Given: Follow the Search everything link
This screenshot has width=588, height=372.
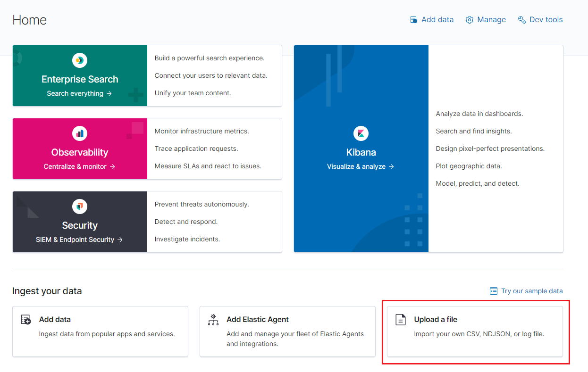Looking at the screenshot, I should (x=79, y=93).
